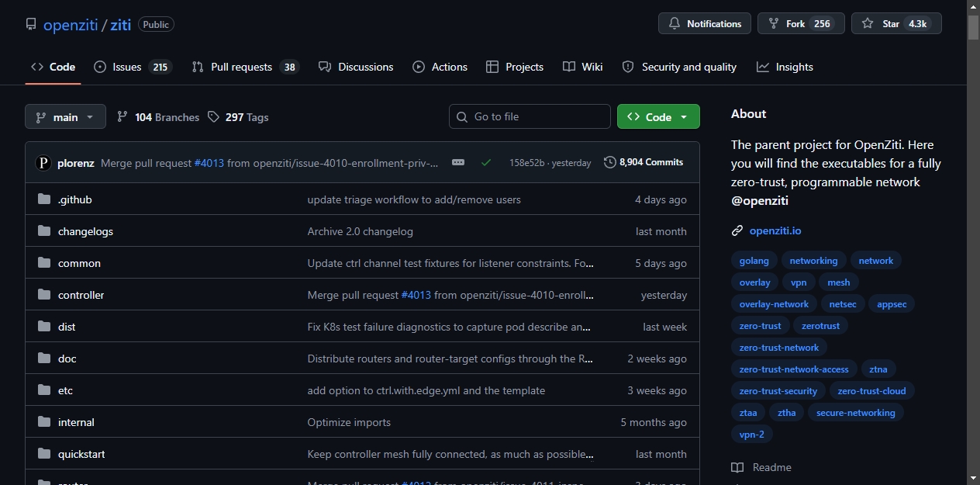
Task: View checks via the green checkmark icon
Action: [x=486, y=162]
